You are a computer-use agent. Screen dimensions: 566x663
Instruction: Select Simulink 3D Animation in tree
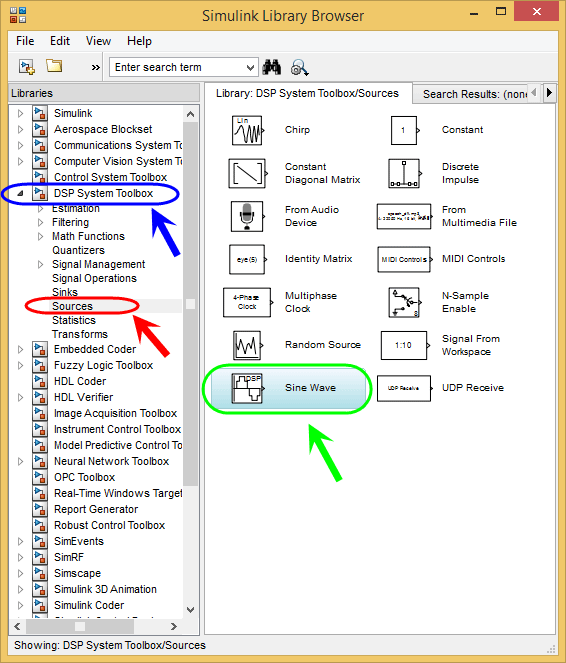[105, 589]
